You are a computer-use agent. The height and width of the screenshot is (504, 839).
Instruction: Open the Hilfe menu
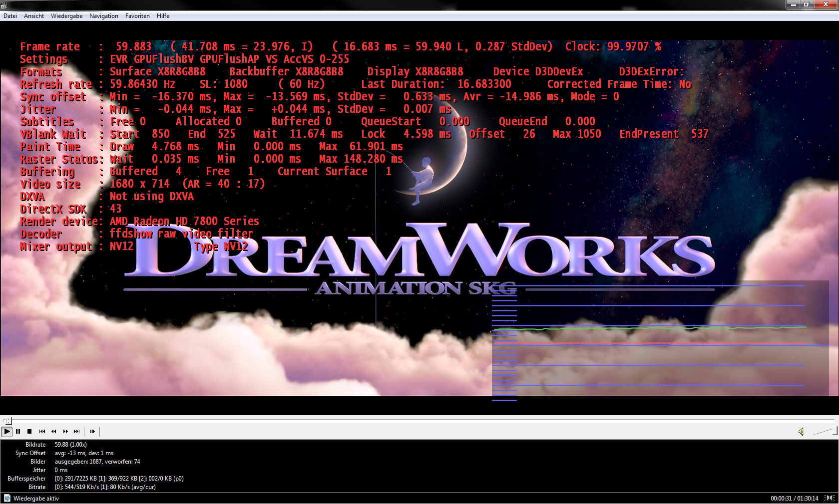click(x=163, y=16)
